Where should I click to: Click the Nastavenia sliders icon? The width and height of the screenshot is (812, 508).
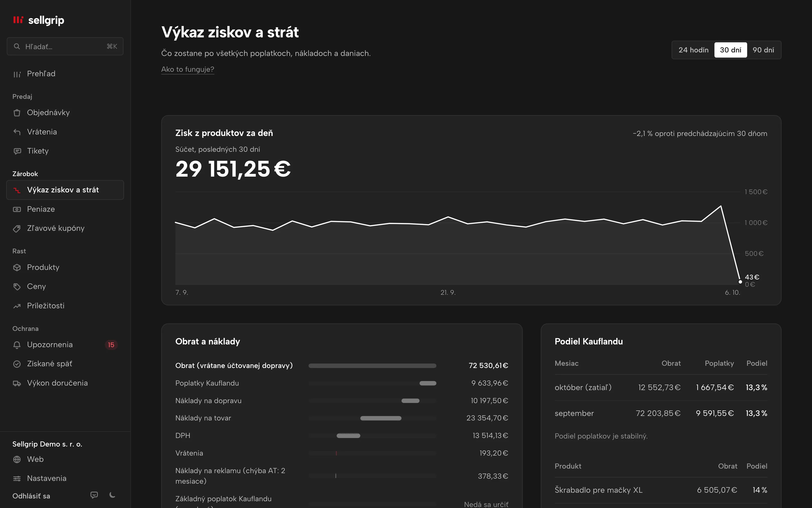pos(17,478)
